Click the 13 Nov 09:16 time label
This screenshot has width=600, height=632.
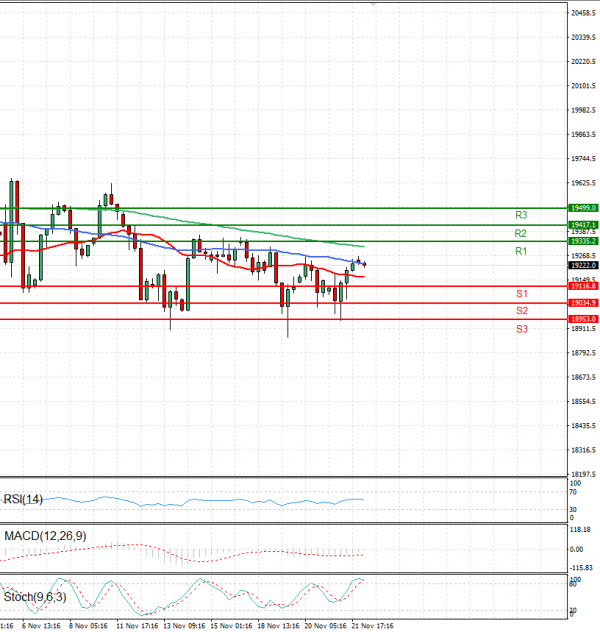[x=184, y=626]
